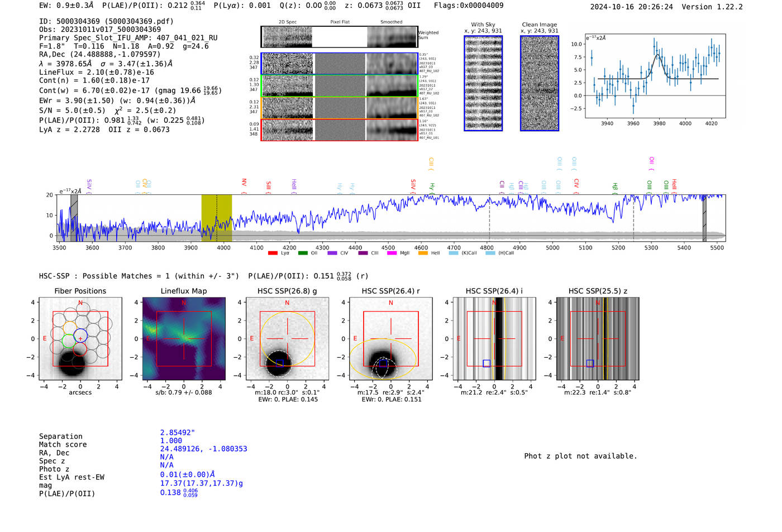The height and width of the screenshot is (532, 782).
Task: Click the Est LyA rest-EW value 0.01(±0.00)Å
Action: click(x=187, y=475)
